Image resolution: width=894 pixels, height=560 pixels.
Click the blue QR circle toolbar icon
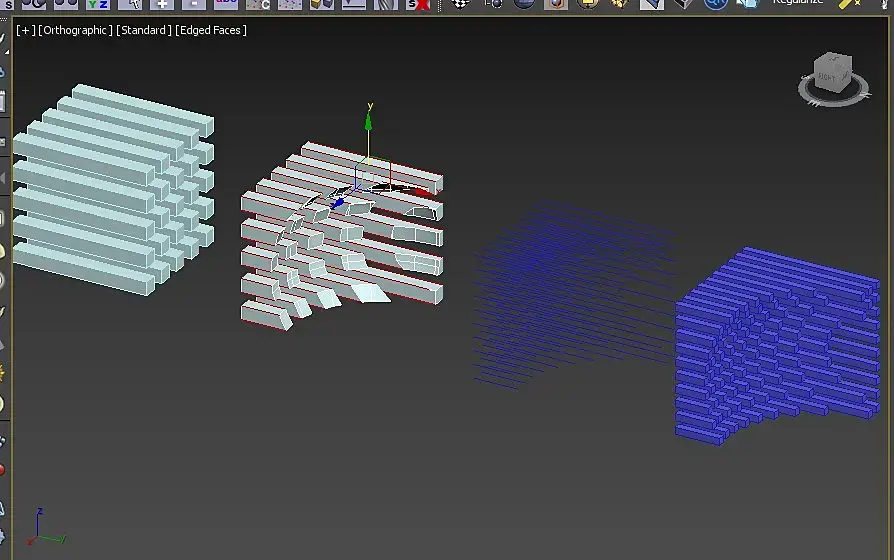(715, 5)
